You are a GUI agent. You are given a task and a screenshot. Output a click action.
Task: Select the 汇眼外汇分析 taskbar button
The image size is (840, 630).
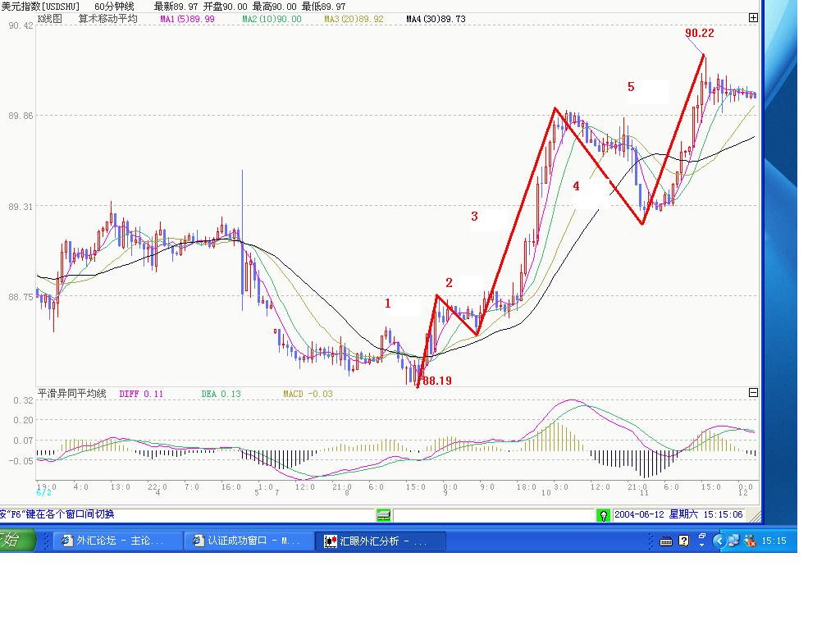pyautogui.click(x=381, y=541)
